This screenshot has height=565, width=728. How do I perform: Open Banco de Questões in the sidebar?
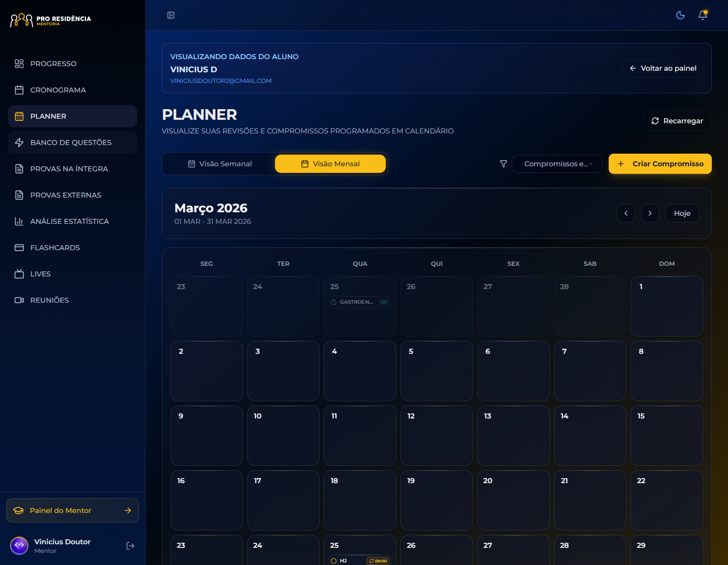tap(72, 143)
